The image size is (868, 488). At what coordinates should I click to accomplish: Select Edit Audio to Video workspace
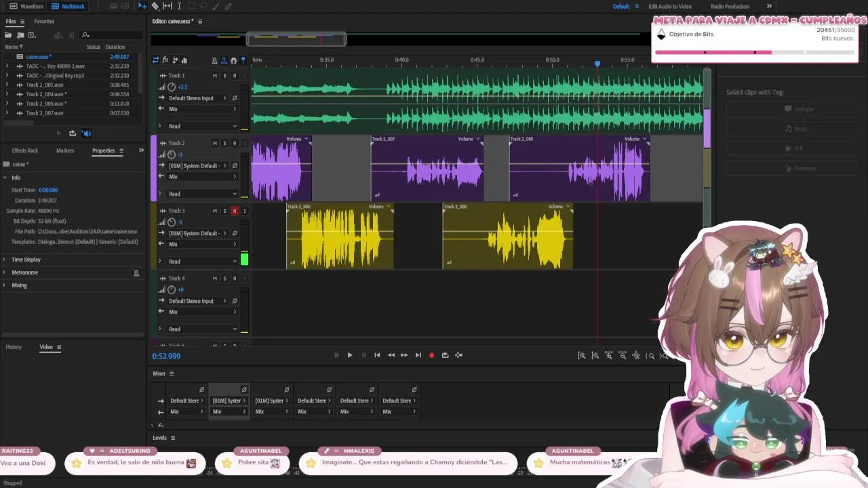[670, 6]
